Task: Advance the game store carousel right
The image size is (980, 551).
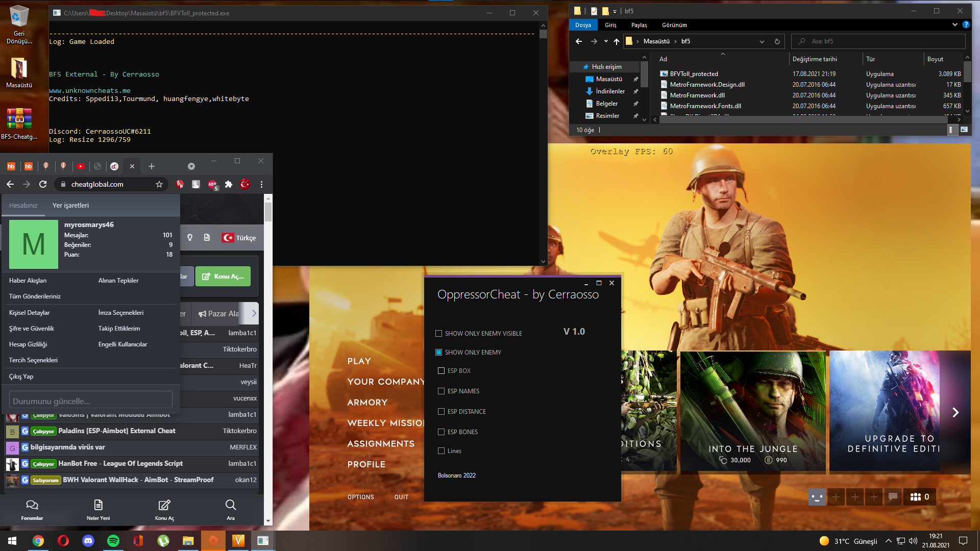Action: pos(955,412)
